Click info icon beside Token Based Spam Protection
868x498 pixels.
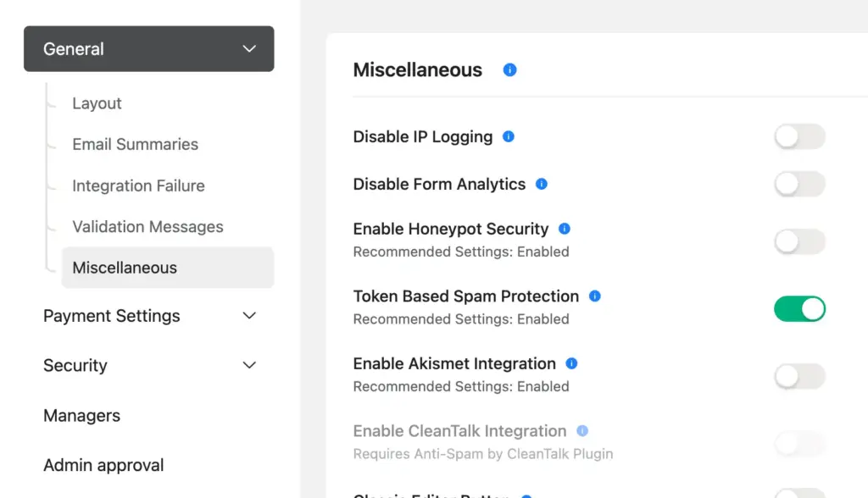click(x=595, y=296)
